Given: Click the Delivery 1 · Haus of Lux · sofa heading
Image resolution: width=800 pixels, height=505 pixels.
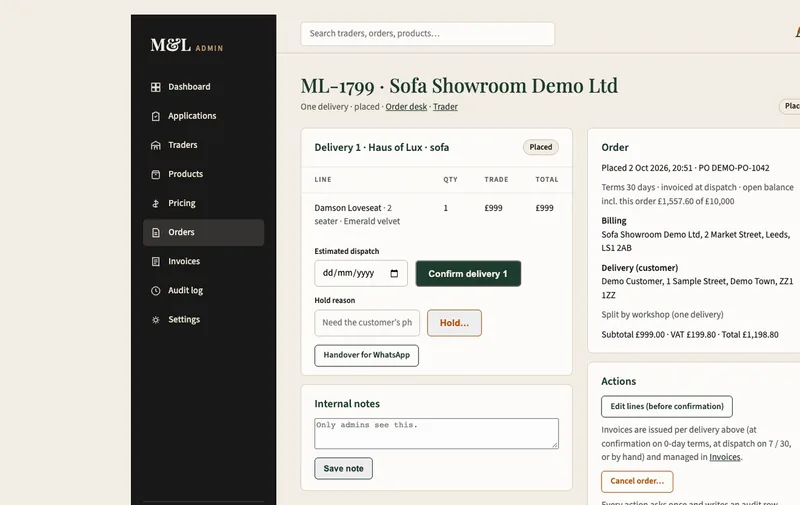Looking at the screenshot, I should tap(382, 147).
